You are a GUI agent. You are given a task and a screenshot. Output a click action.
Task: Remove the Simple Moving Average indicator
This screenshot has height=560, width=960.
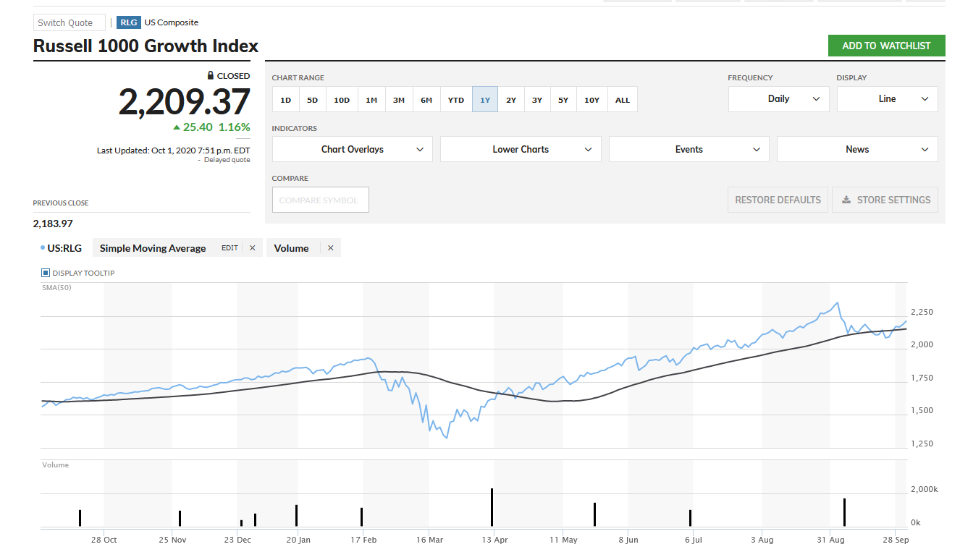click(x=252, y=248)
